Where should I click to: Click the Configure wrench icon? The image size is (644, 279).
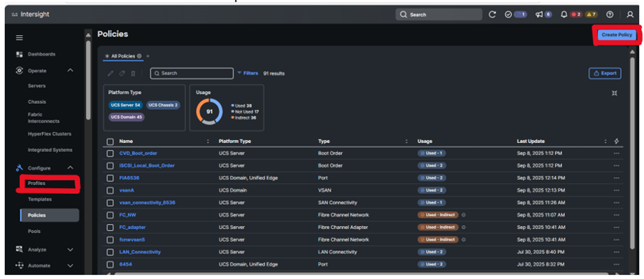pos(19,168)
